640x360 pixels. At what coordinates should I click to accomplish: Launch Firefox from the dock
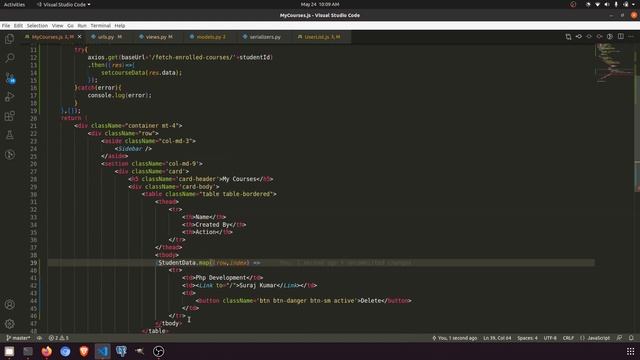pos(47,351)
